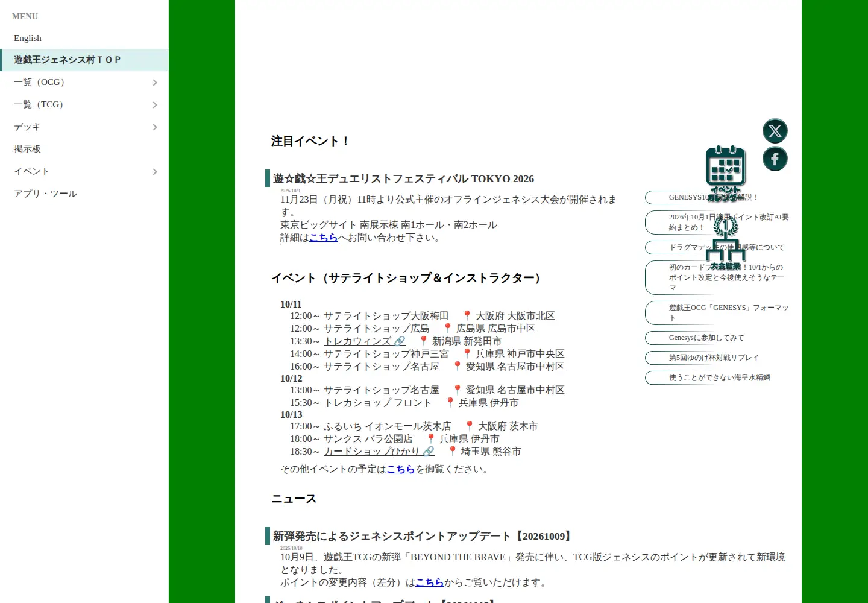Image resolution: width=868 pixels, height=603 pixels.
Task: Open the tournament results trophy icon
Action: coord(726,242)
